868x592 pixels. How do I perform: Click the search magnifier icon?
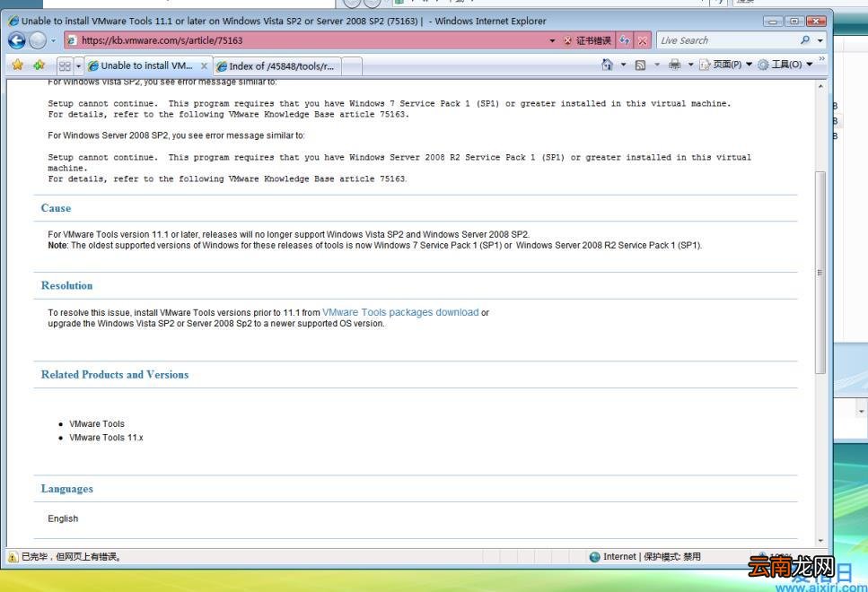point(805,39)
